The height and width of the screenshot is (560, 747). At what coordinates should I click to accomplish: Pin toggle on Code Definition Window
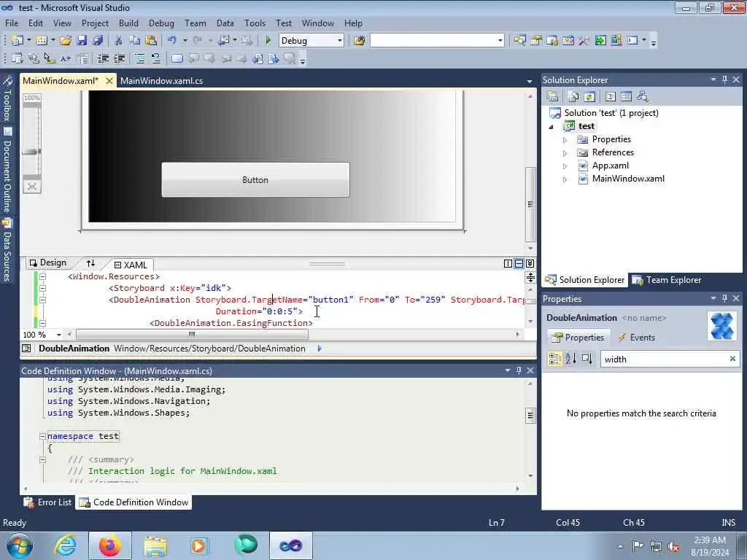[519, 370]
